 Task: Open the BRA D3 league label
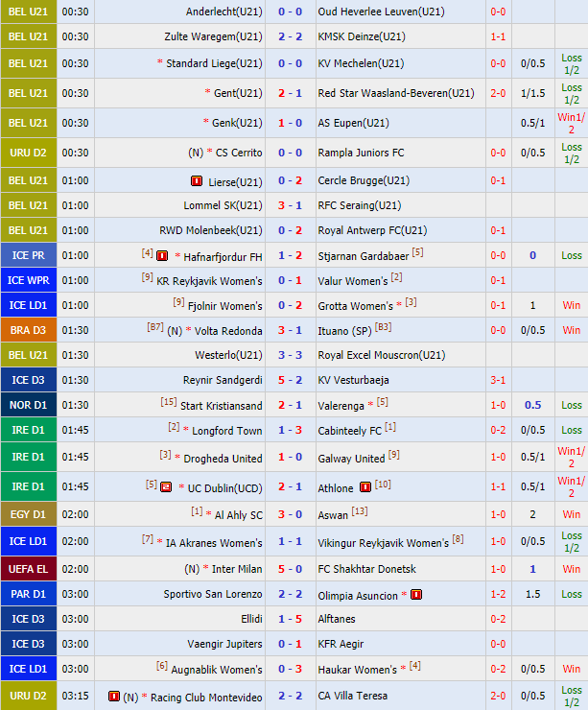[28, 330]
